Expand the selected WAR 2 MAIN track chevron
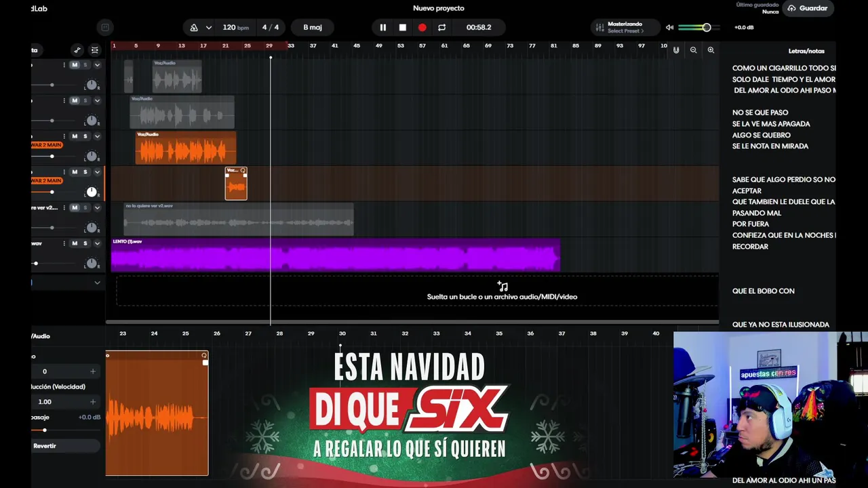The image size is (868, 488). pyautogui.click(x=97, y=172)
